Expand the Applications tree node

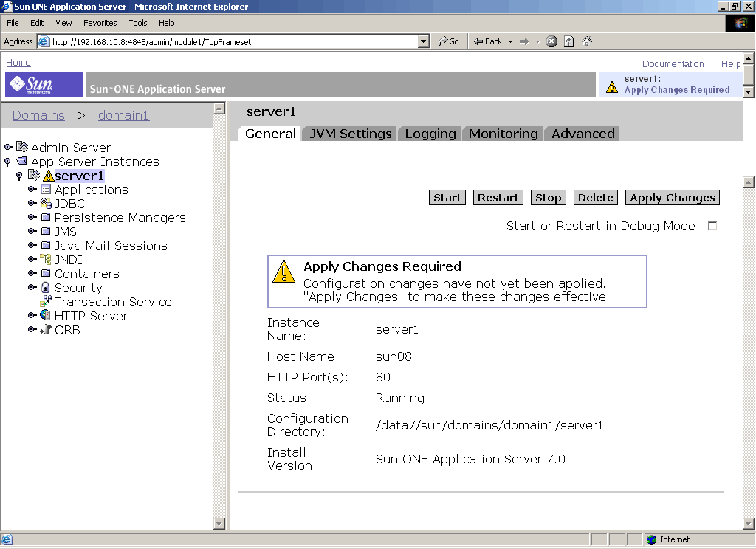point(32,189)
